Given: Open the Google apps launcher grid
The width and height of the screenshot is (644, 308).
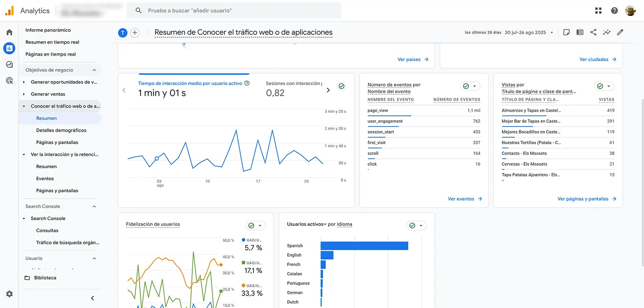Looking at the screenshot, I should (599, 10).
